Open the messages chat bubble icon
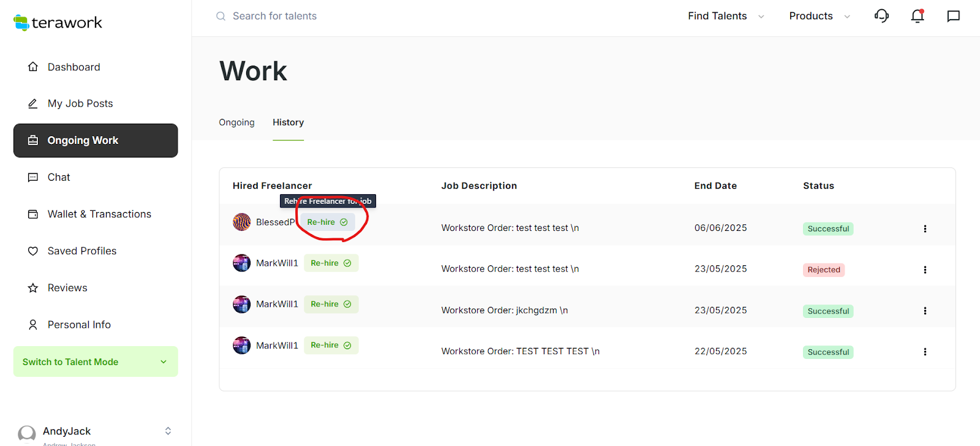This screenshot has width=980, height=446. (953, 16)
